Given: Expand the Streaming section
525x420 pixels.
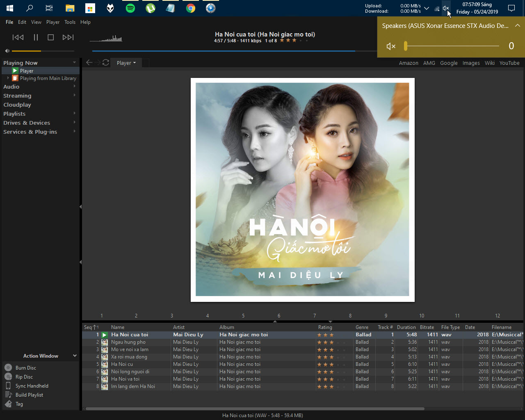Looking at the screenshot, I should click(x=74, y=96).
